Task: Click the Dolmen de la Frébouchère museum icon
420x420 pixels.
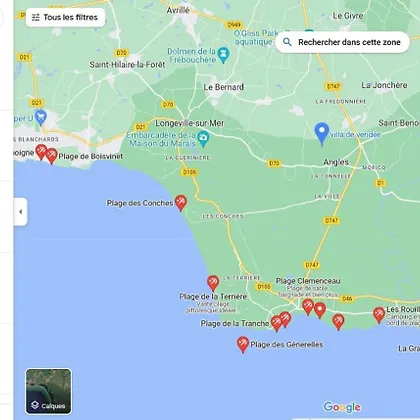Action: coord(224,55)
